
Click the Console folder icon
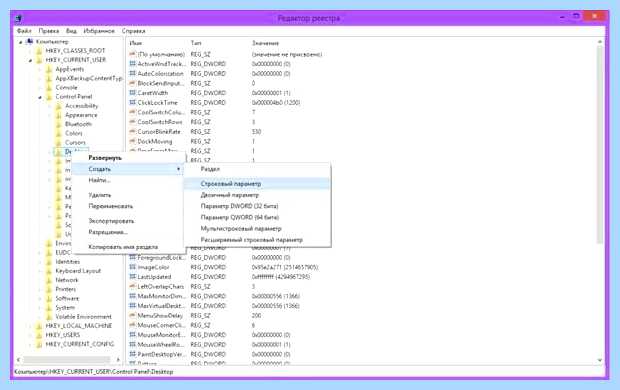(x=49, y=87)
